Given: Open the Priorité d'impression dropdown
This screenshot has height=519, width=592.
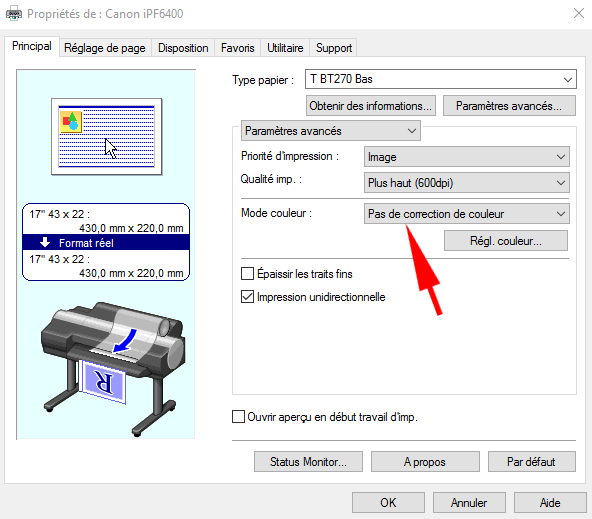Looking at the screenshot, I should click(x=467, y=157).
